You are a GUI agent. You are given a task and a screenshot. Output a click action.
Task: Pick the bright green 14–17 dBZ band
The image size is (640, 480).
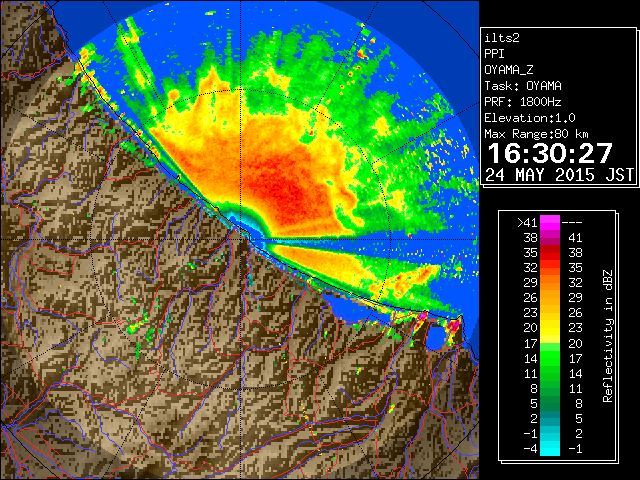tap(550, 358)
